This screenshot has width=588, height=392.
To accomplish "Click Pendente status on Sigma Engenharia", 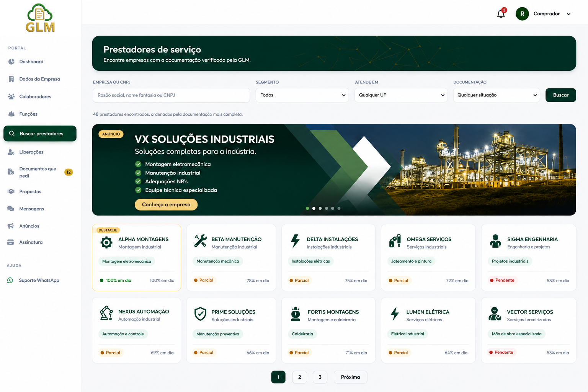I will point(502,280).
